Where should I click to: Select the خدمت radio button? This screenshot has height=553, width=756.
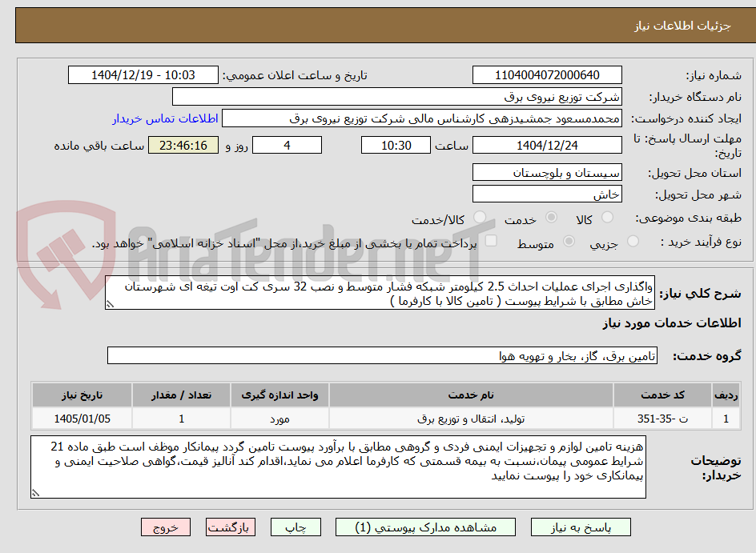(x=551, y=217)
